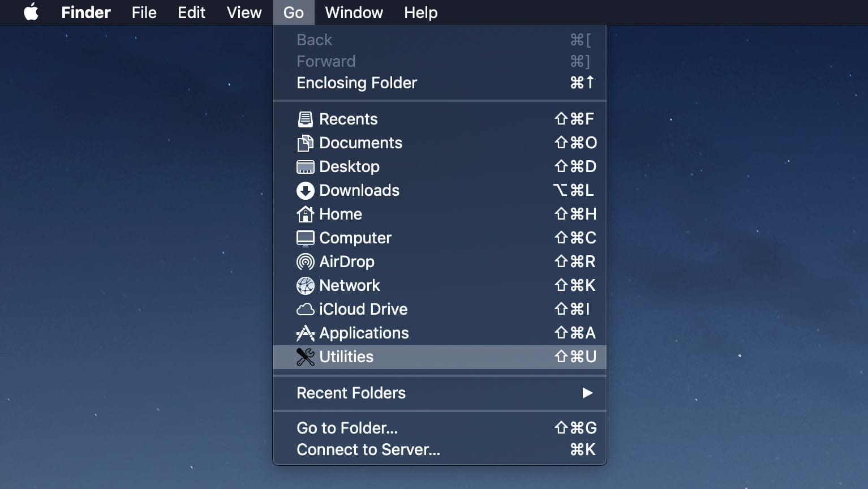Select the Home house icon
Screen dimensions: 868x489
[x=306, y=214]
